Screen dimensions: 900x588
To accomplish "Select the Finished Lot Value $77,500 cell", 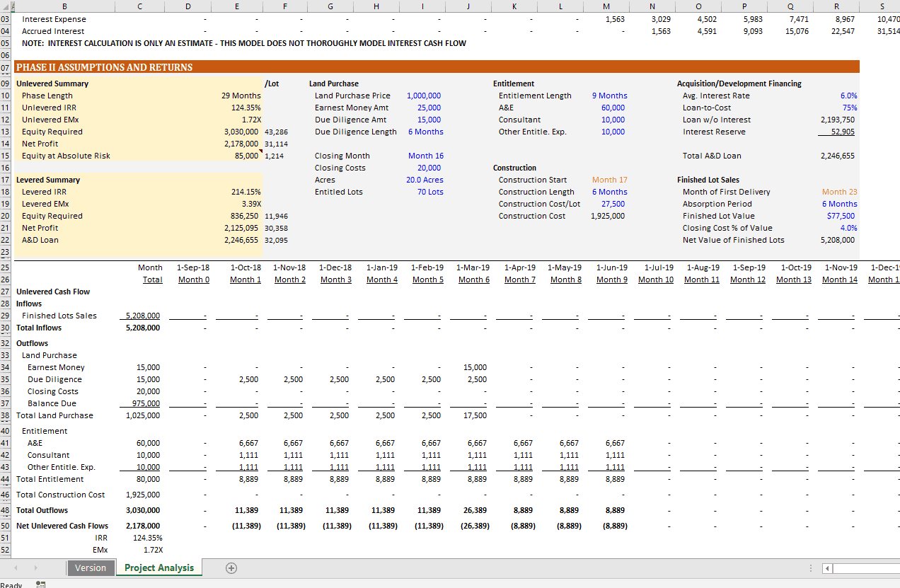I will click(841, 216).
